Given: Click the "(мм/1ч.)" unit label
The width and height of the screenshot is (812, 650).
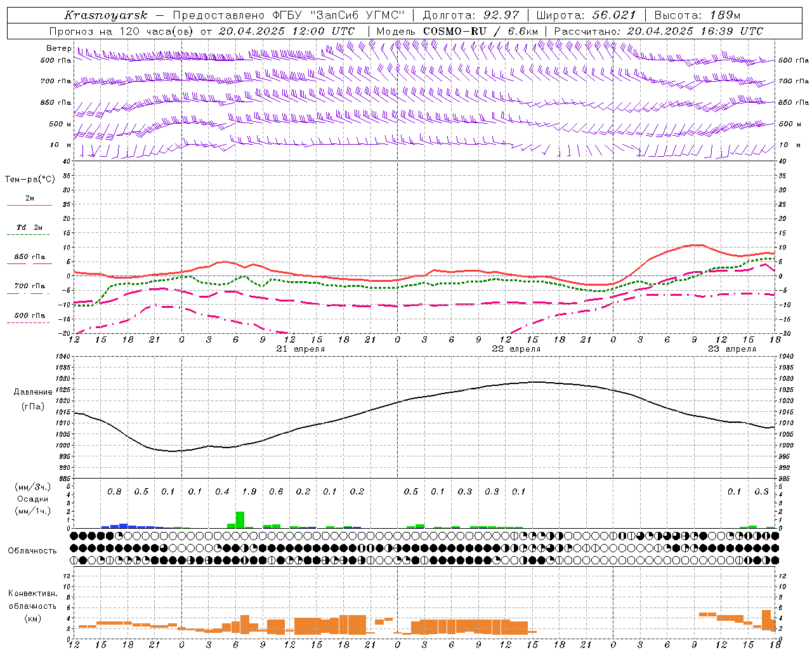Looking at the screenshot, I should (x=32, y=511).
